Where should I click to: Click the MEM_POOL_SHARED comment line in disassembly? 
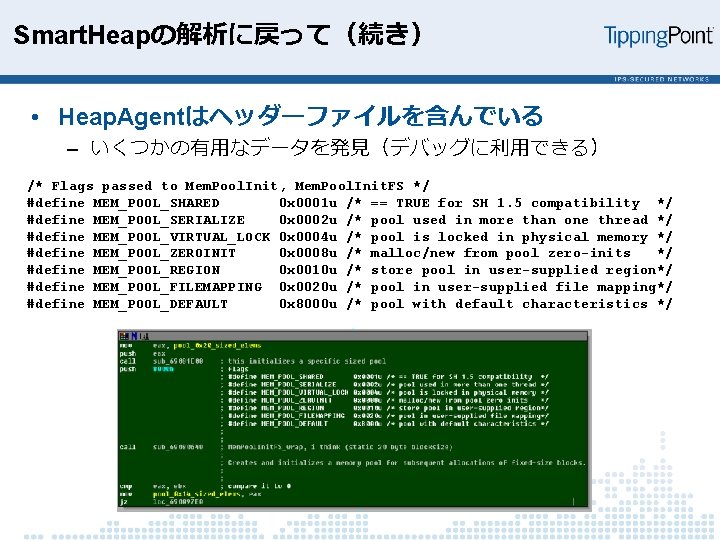pos(388,377)
